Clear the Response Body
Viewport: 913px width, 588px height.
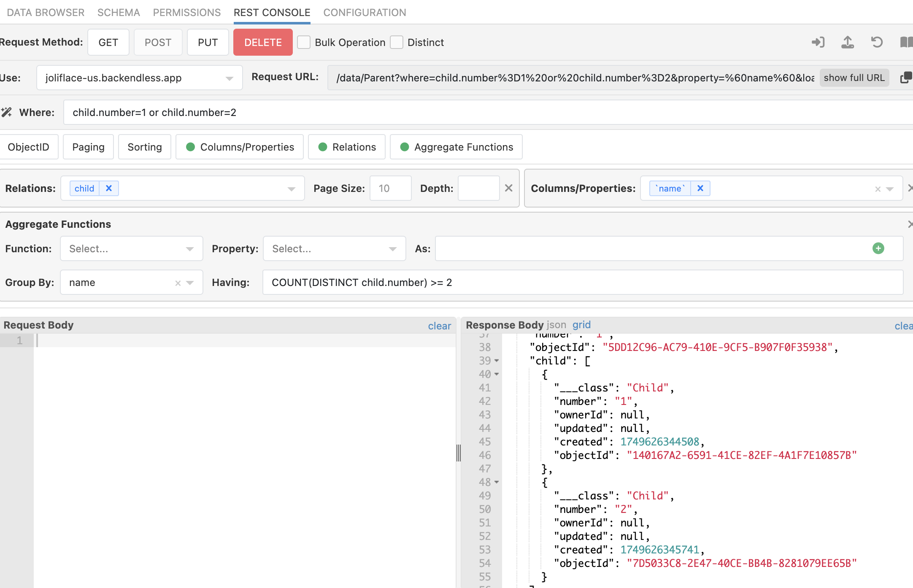point(904,326)
